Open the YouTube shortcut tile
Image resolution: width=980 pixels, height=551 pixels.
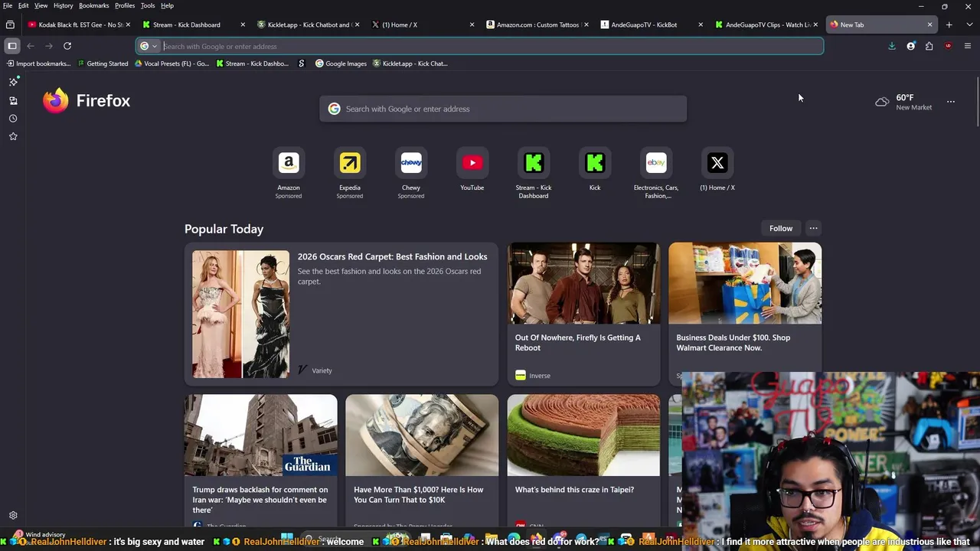coord(472,163)
